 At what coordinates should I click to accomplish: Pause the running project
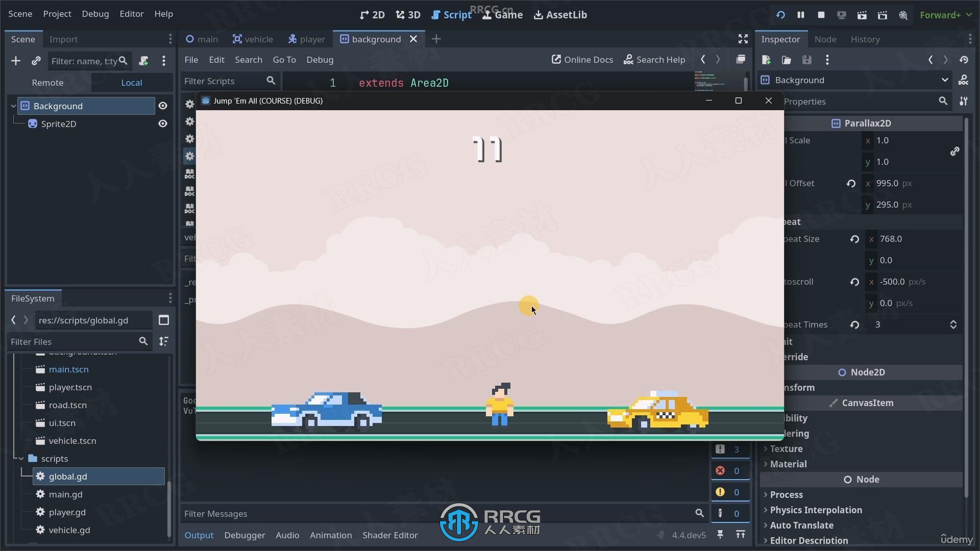click(800, 15)
